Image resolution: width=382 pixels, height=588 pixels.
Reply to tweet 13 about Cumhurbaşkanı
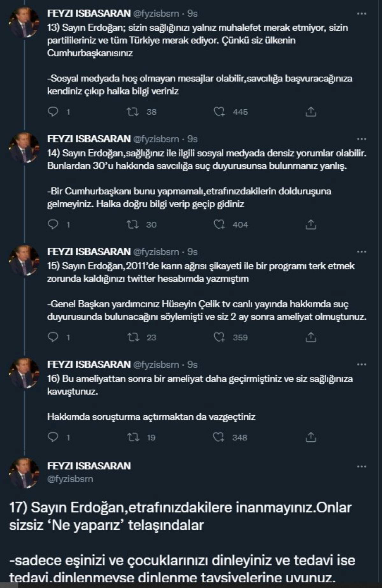pos(53,111)
